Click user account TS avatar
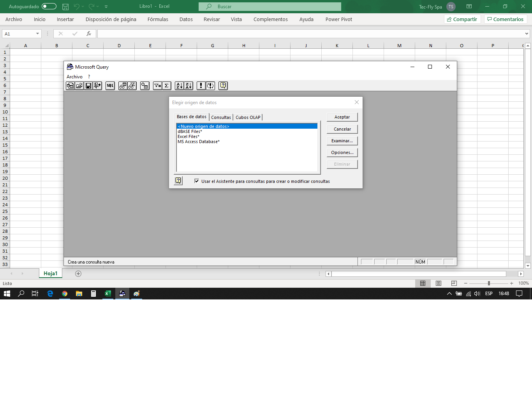The width and height of the screenshot is (532, 393). coord(451,7)
